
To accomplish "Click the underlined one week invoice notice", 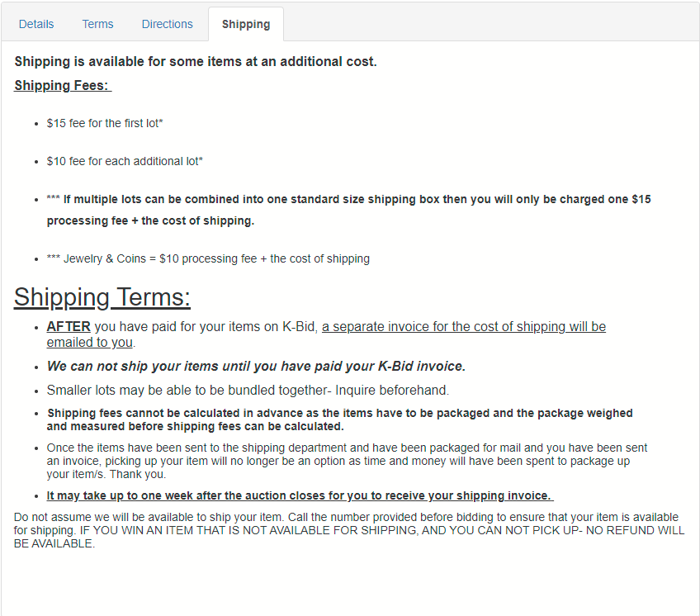I will [x=299, y=495].
